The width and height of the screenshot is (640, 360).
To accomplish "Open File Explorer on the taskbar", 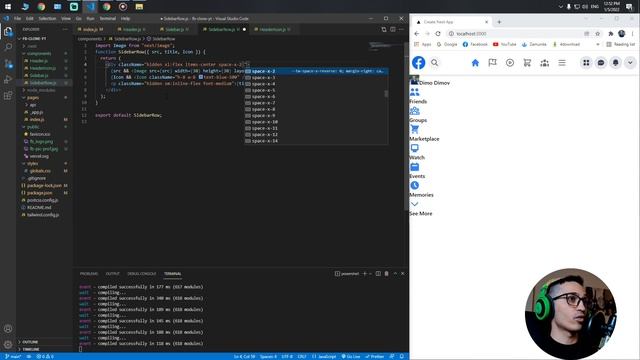I will coord(139,7).
